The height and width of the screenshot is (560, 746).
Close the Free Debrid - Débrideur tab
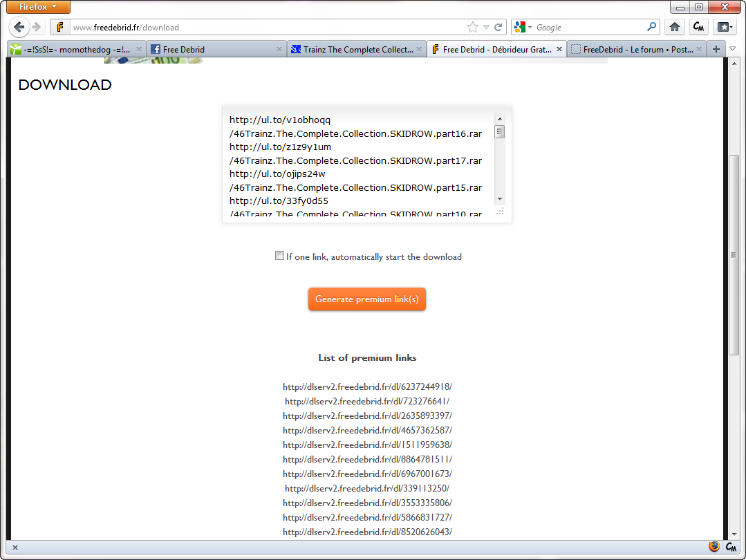(559, 49)
